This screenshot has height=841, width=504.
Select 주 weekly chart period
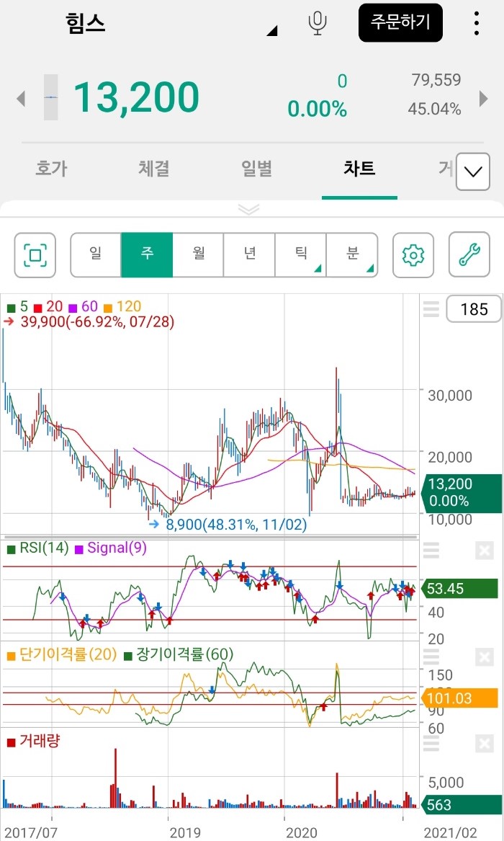click(147, 255)
